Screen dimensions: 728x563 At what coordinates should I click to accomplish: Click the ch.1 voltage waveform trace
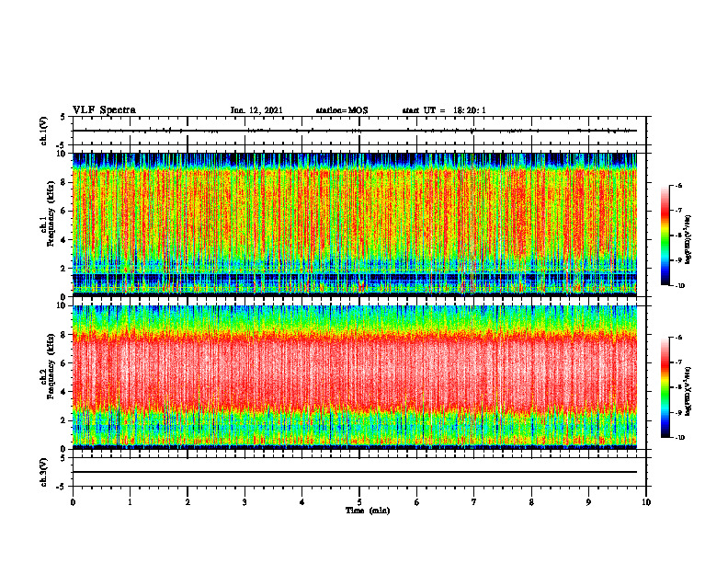point(355,131)
